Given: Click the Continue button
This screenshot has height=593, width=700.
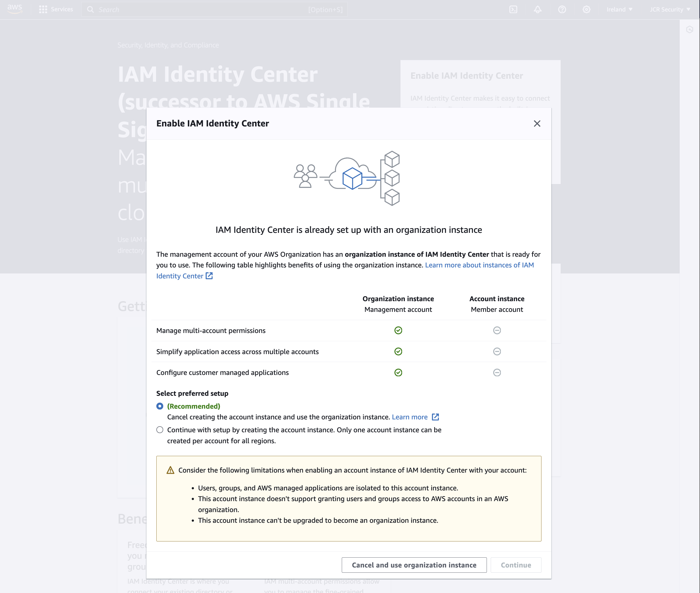Looking at the screenshot, I should pos(516,565).
